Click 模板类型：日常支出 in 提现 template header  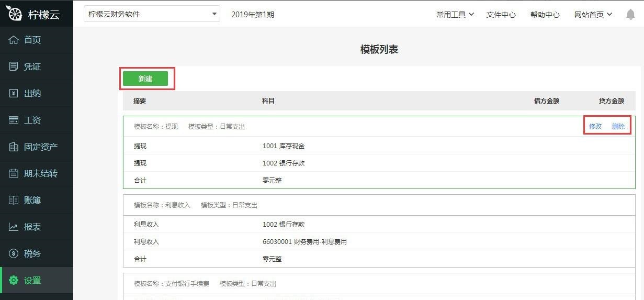point(217,127)
